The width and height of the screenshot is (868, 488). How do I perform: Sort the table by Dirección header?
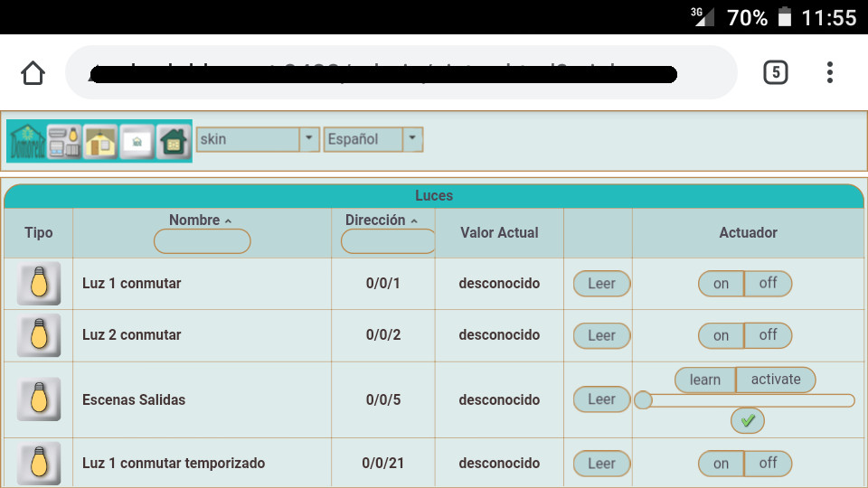pyautogui.click(x=381, y=221)
